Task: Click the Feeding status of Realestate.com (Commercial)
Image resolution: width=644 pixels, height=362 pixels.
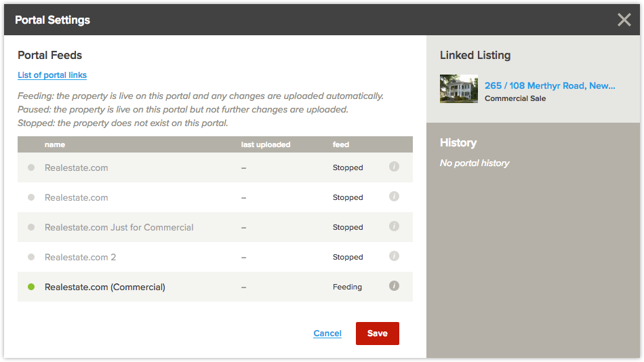Action: point(347,287)
